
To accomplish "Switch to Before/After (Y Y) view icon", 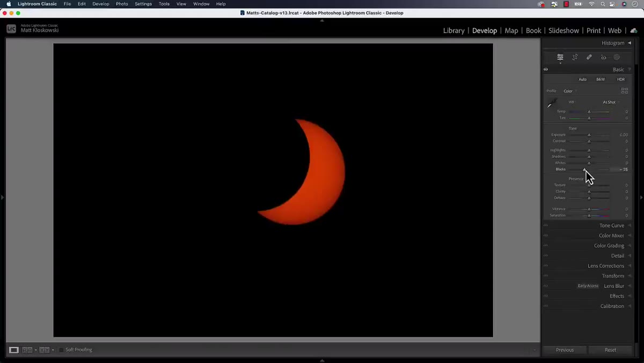I will 44,350.
